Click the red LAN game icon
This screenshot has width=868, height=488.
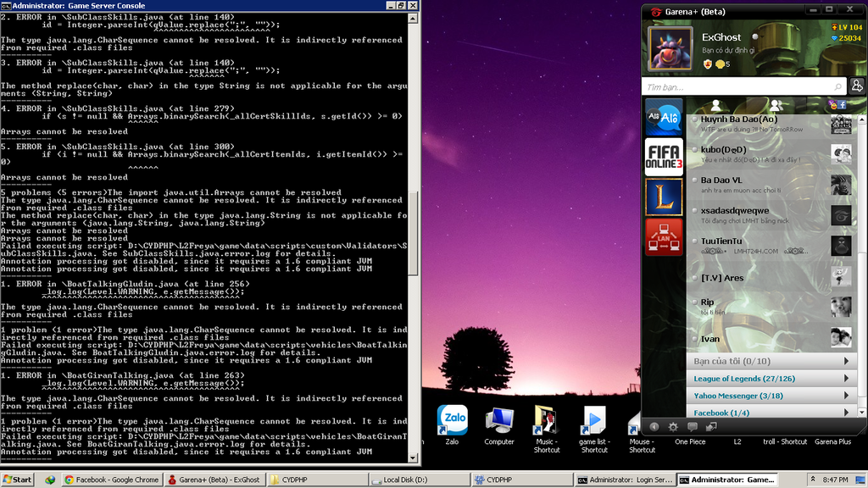pos(664,237)
